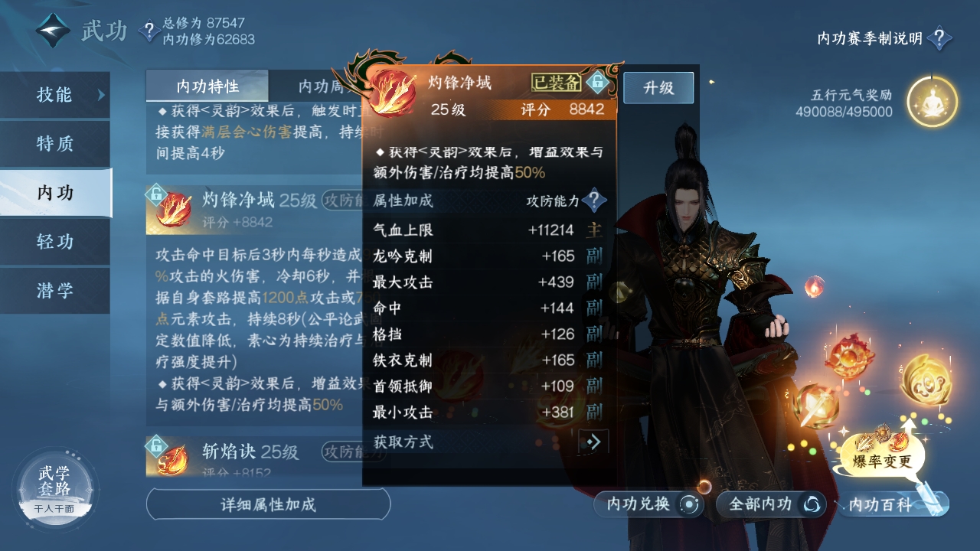This screenshot has height=551, width=980.
Task: Select the gold equipped inner skill orb
Action: point(926,380)
